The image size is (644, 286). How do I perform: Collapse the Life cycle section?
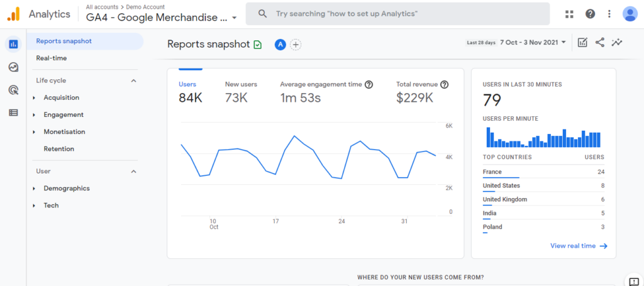(x=133, y=81)
